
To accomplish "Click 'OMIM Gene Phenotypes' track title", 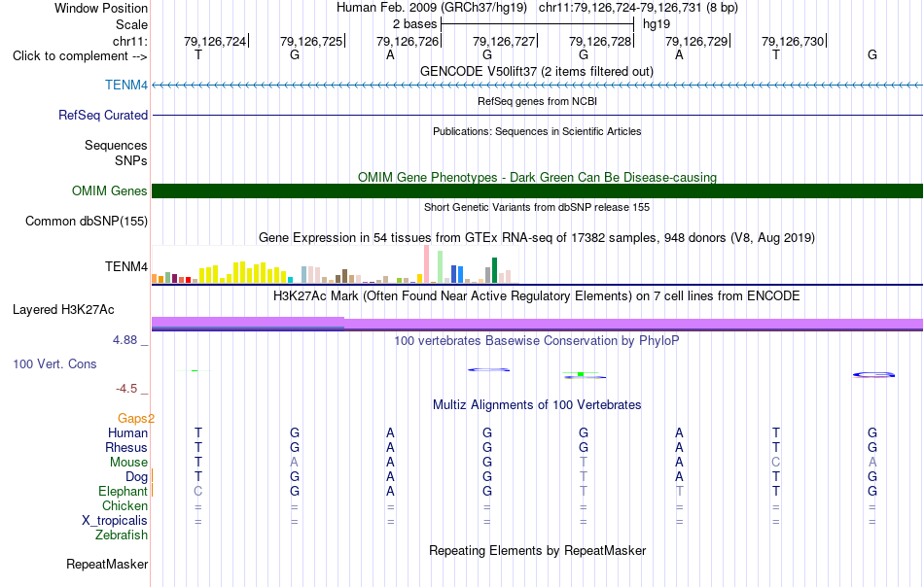I will (x=537, y=177).
